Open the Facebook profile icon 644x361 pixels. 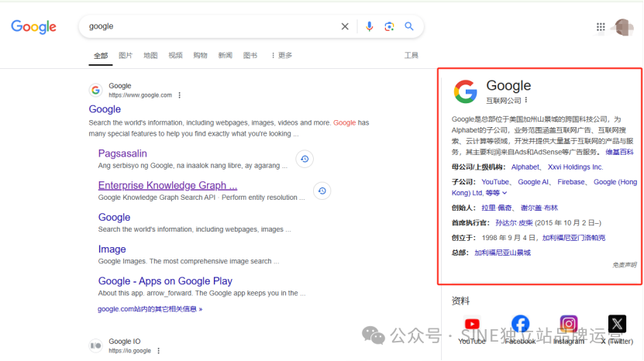click(520, 324)
